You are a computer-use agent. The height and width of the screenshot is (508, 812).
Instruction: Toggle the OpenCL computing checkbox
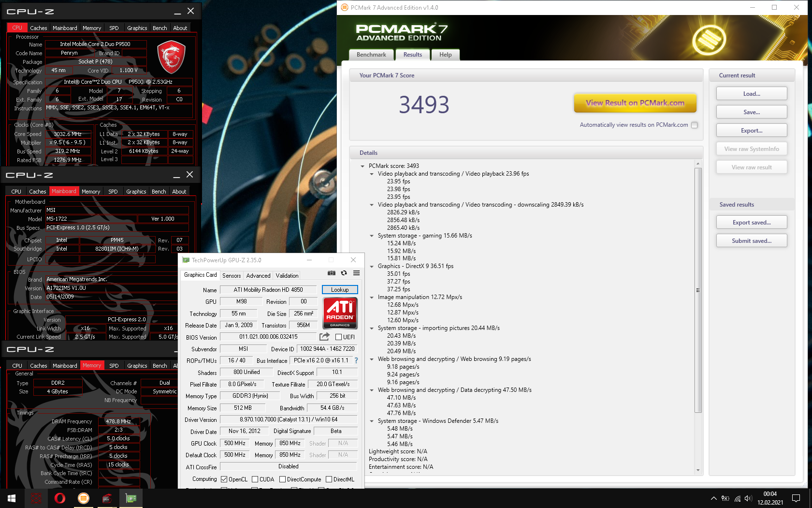(224, 479)
